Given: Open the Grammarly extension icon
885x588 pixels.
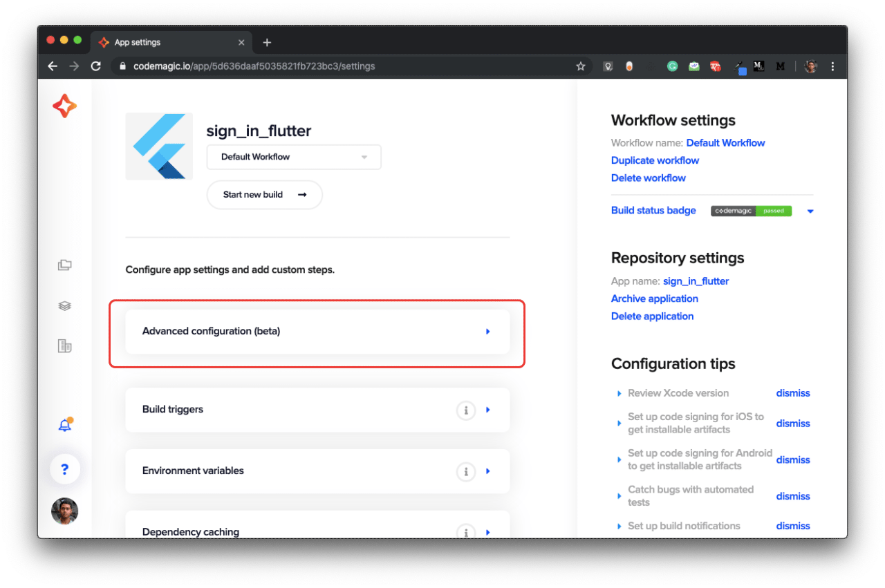Looking at the screenshot, I should [672, 66].
